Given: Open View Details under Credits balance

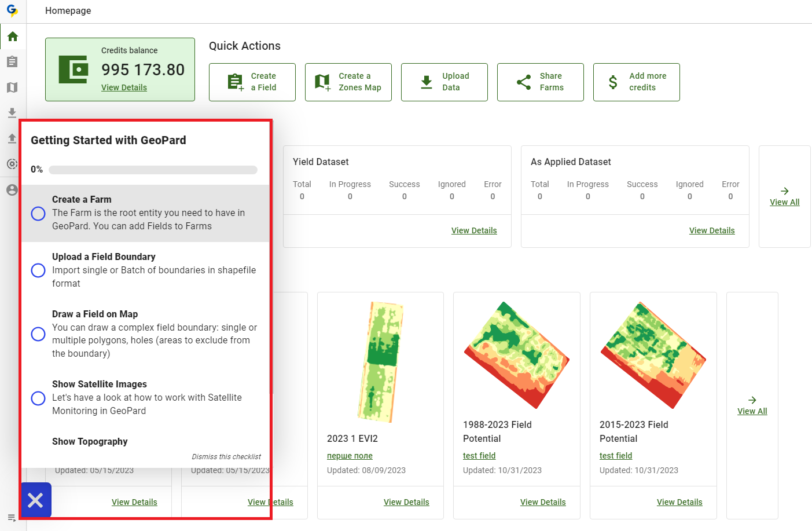Looking at the screenshot, I should [124, 87].
